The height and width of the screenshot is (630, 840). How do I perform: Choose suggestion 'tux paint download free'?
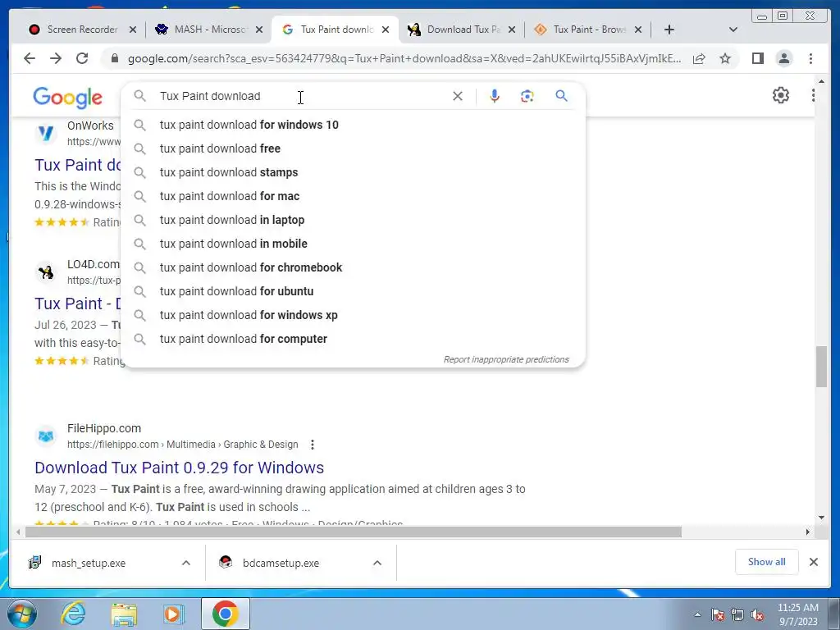pyautogui.click(x=354, y=148)
